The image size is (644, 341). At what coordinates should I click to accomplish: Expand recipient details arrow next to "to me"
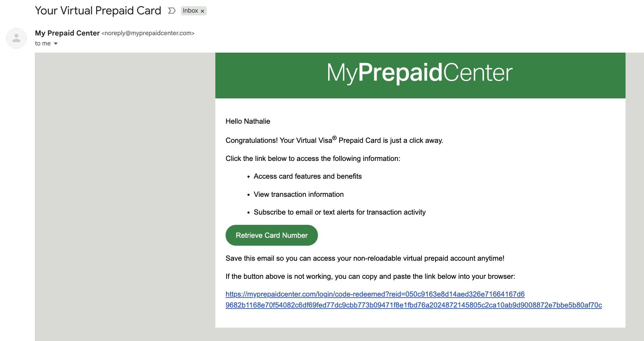(56, 44)
